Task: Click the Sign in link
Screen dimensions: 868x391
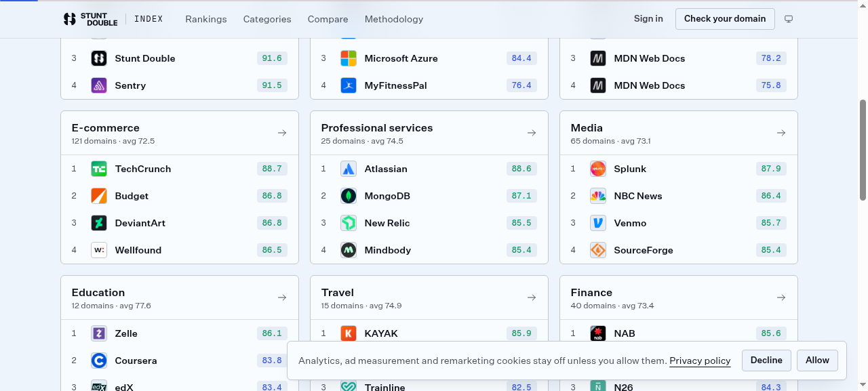Action: 648,19
